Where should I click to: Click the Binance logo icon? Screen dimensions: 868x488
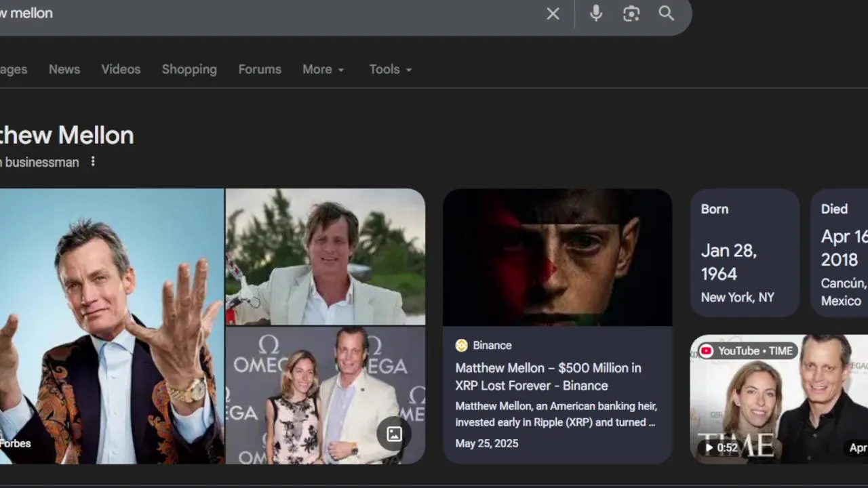tap(462, 346)
